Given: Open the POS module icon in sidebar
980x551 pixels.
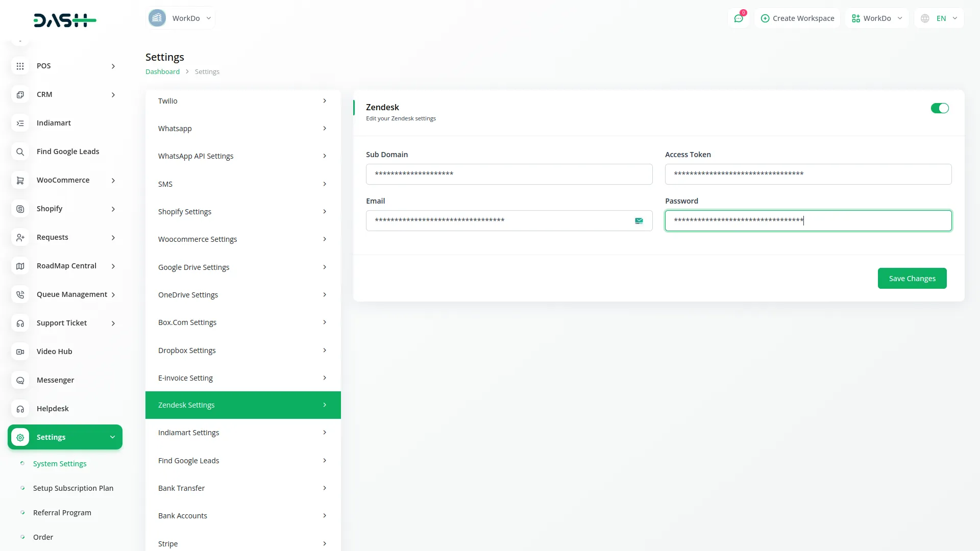Looking at the screenshot, I should [20, 66].
